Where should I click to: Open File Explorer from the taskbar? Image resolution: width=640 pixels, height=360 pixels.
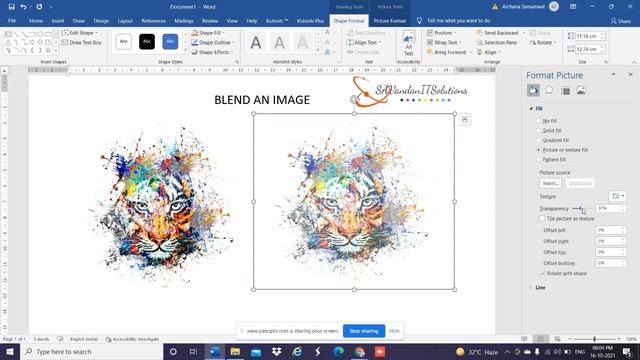pyautogui.click(x=235, y=351)
